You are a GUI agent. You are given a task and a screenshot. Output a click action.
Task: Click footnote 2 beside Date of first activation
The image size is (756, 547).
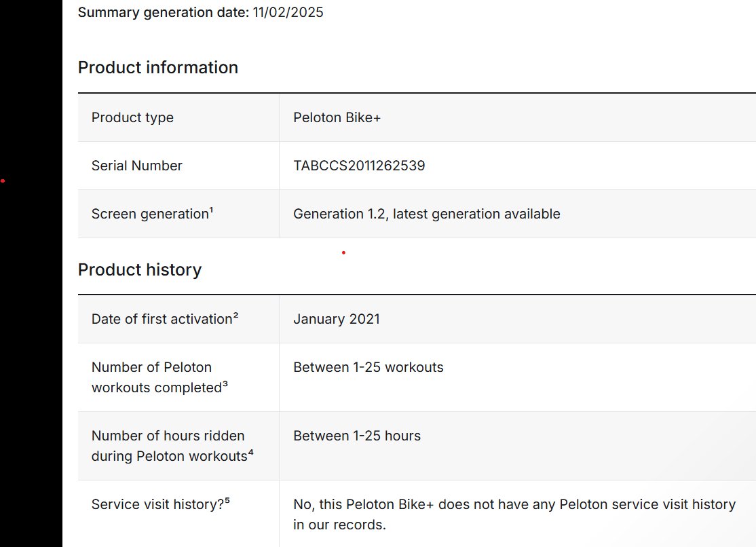pos(235,315)
